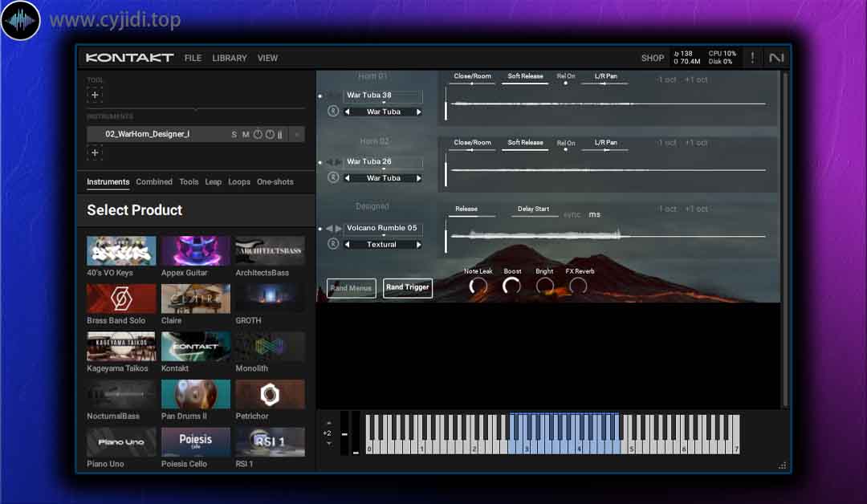This screenshot has width=867, height=504.
Task: Go to previous category for Horn 01 War Tuba
Action: [x=348, y=112]
